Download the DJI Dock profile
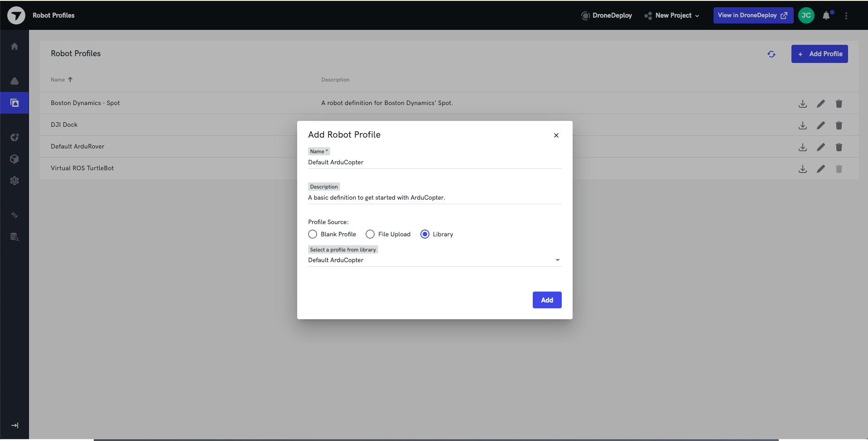This screenshot has width=868, height=441. pos(802,125)
